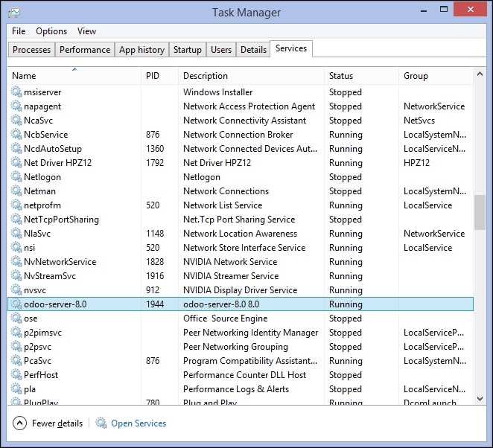Switch to the Performance tab
This screenshot has width=493, height=448.
coord(85,50)
